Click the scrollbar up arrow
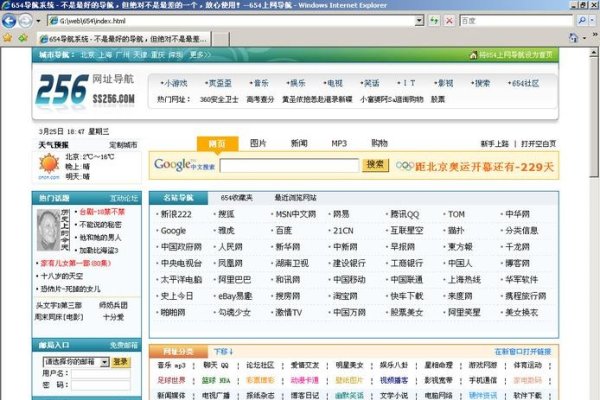The image size is (600, 400). pyautogui.click(x=594, y=52)
